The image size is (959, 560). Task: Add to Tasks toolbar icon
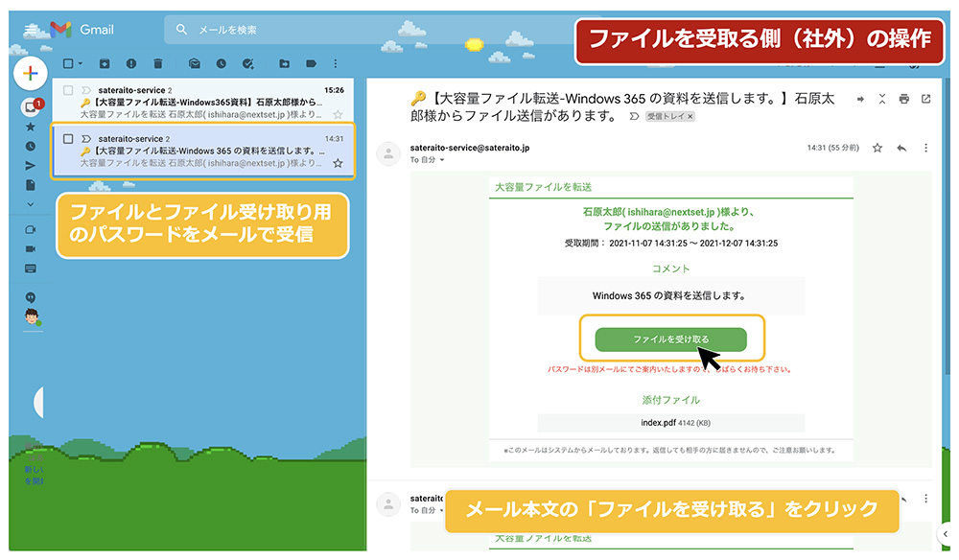coord(247,63)
